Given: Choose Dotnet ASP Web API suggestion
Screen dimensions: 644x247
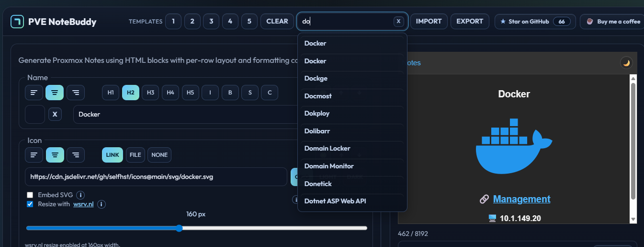Looking at the screenshot, I should [352, 201].
